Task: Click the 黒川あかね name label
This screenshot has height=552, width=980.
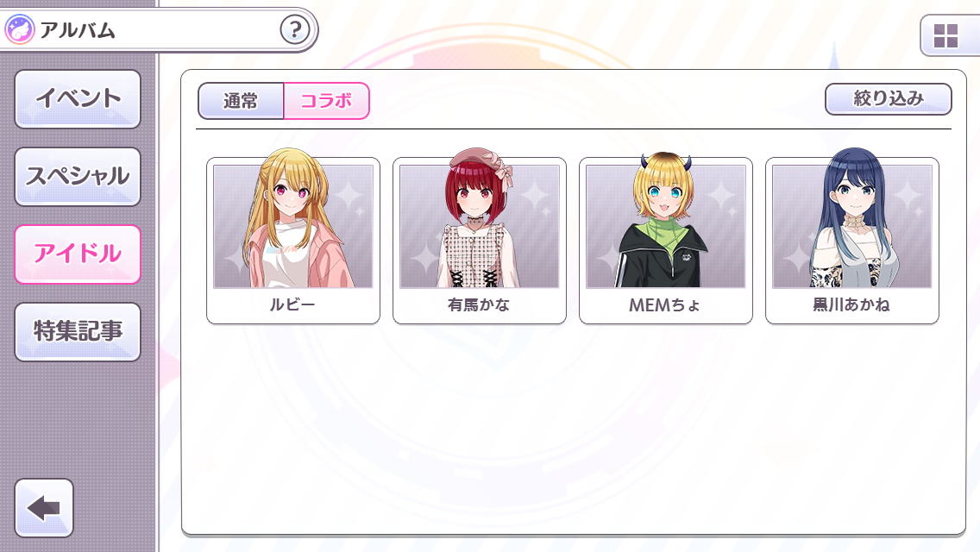Action: [851, 305]
